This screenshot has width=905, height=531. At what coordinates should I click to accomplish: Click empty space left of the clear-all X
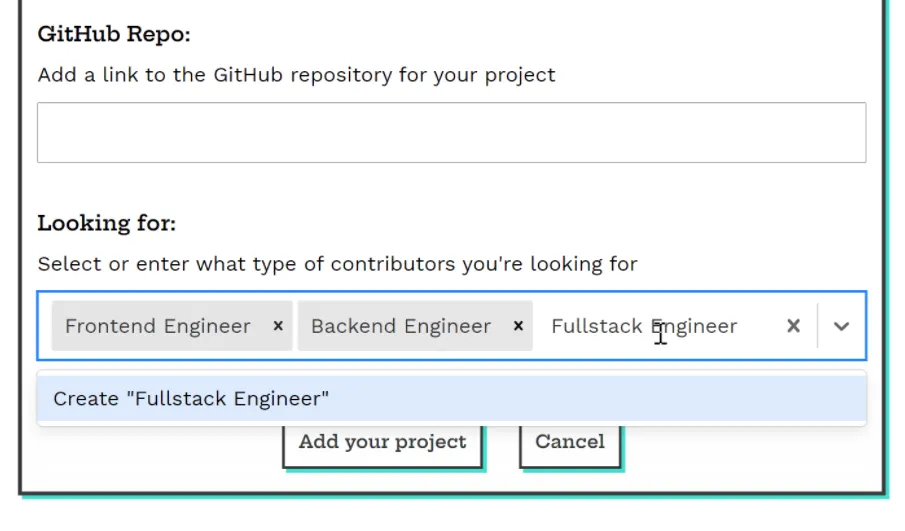pos(760,326)
